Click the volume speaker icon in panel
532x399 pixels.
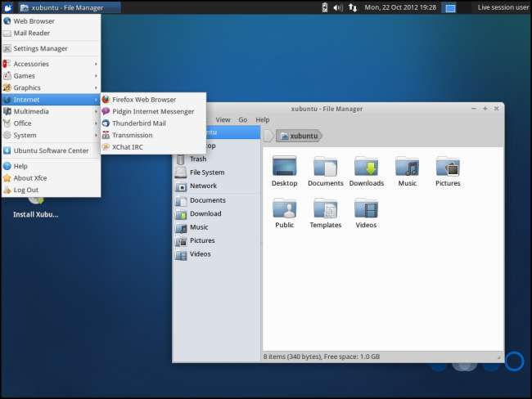tap(338, 7)
